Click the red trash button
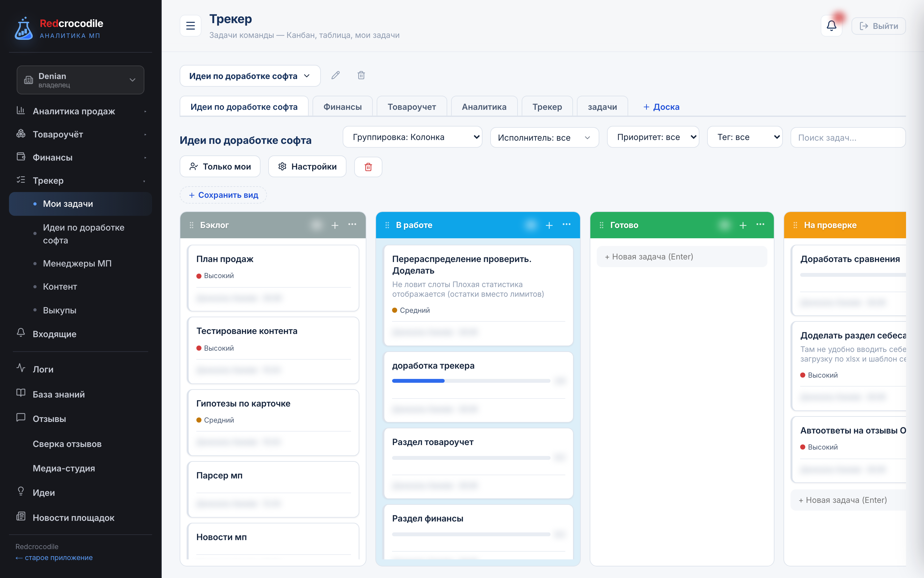The width and height of the screenshot is (924, 578). point(368,167)
